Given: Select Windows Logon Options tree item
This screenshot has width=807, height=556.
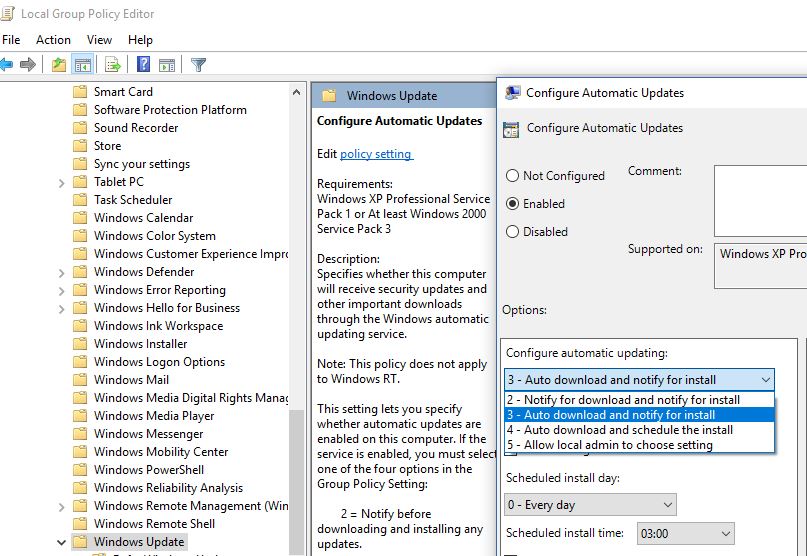Looking at the screenshot, I should pyautogui.click(x=159, y=362).
